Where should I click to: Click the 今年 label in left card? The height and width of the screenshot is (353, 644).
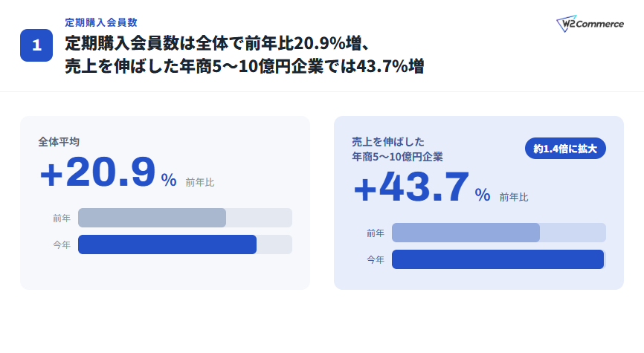point(62,245)
